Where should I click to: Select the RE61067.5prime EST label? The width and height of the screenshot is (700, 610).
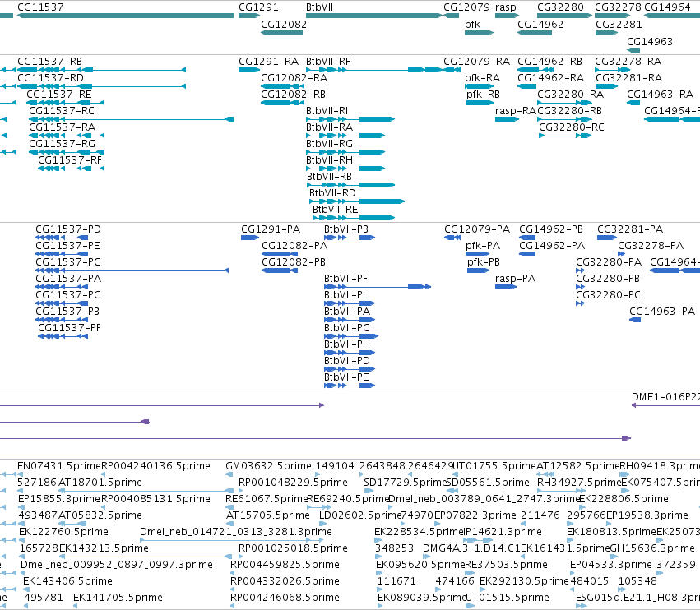[267, 499]
